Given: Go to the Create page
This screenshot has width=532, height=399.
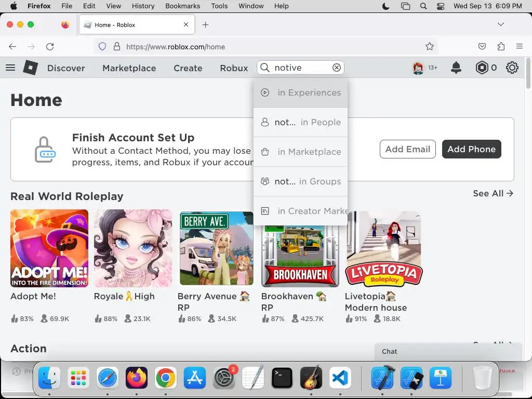Looking at the screenshot, I should coord(188,68).
